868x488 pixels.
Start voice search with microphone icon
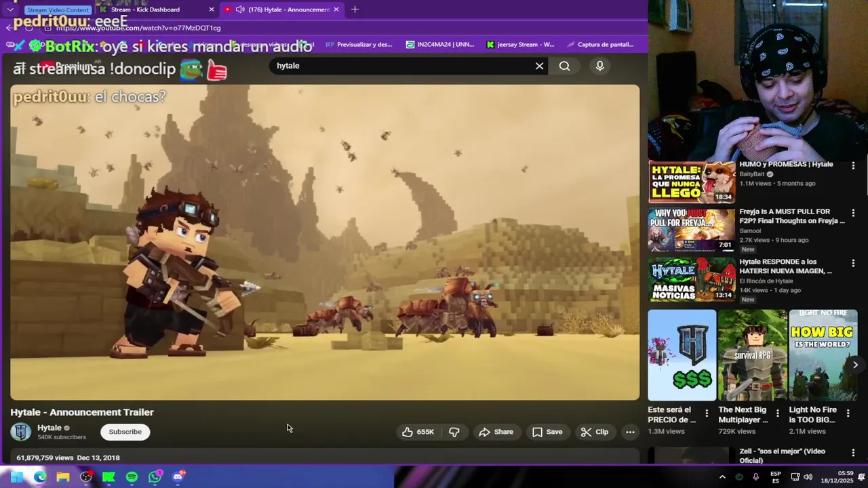click(599, 66)
